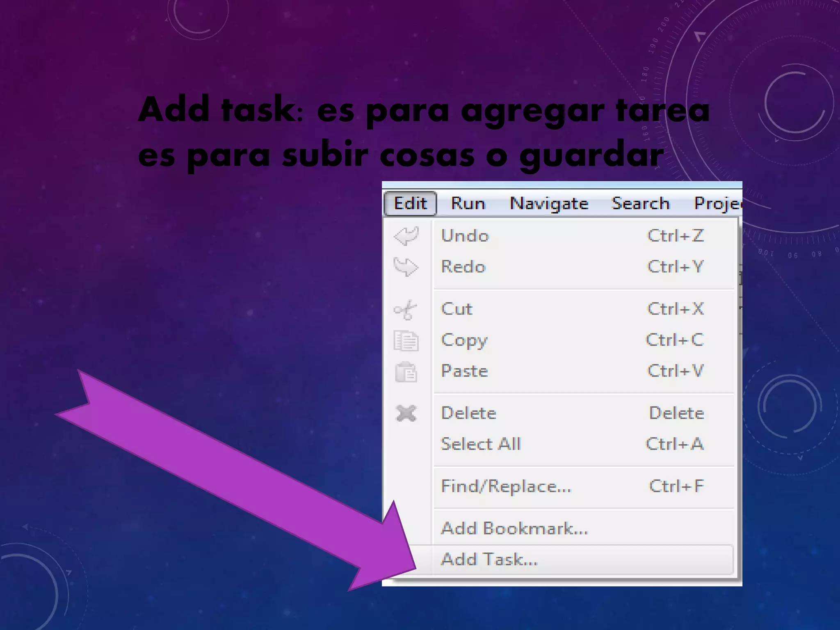Screen dimensions: 840x630
Task: Select the Cut menu entry
Action: [x=584, y=309]
